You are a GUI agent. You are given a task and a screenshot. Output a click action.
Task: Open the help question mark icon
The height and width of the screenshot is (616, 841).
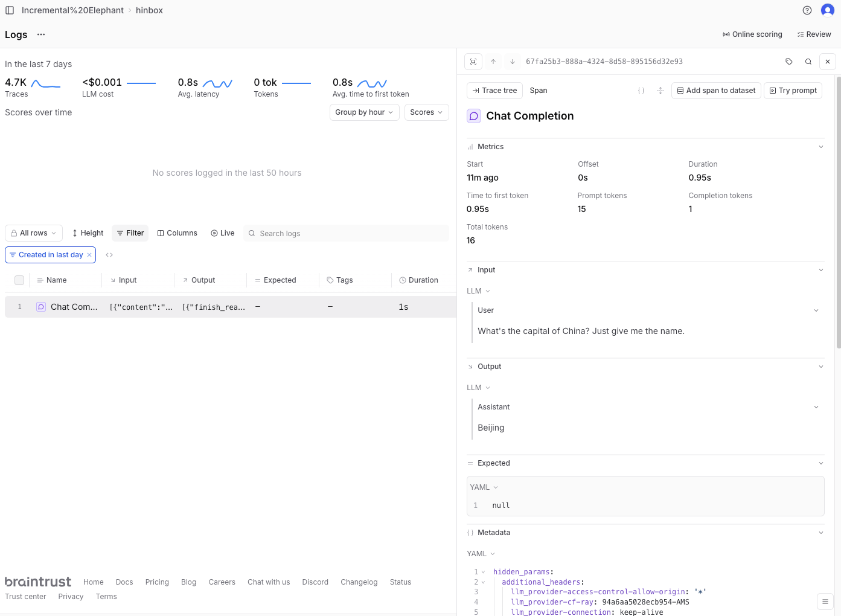click(807, 10)
